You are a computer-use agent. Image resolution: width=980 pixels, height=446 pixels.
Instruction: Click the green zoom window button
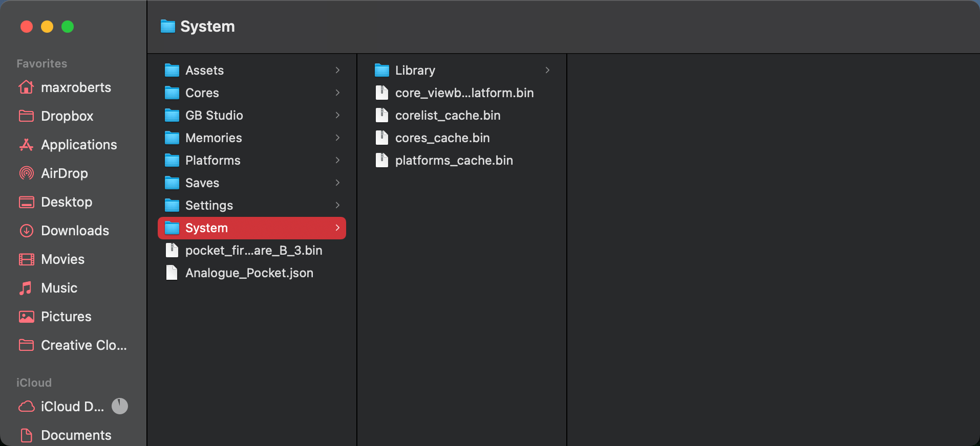pos(68,27)
